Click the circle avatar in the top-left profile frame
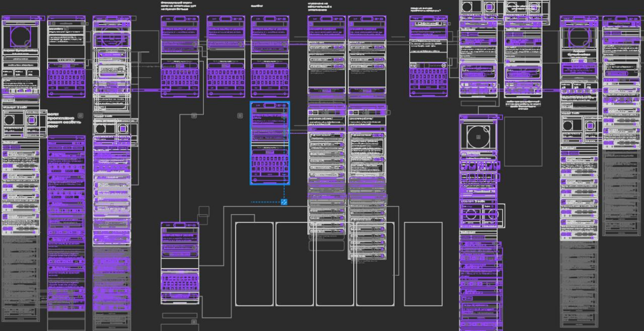644x331 pixels. click(x=21, y=35)
